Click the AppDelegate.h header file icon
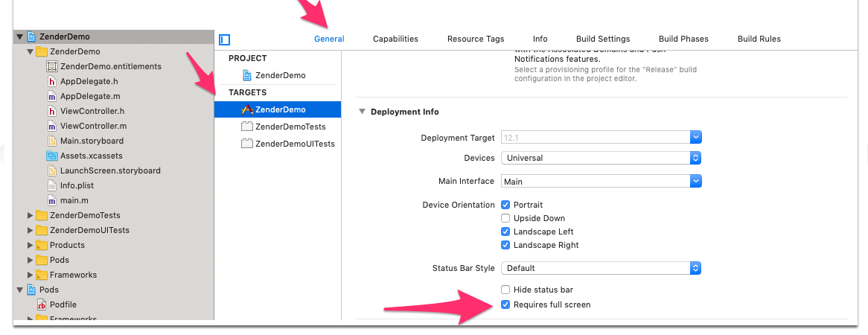The width and height of the screenshot is (868, 335). tap(52, 81)
